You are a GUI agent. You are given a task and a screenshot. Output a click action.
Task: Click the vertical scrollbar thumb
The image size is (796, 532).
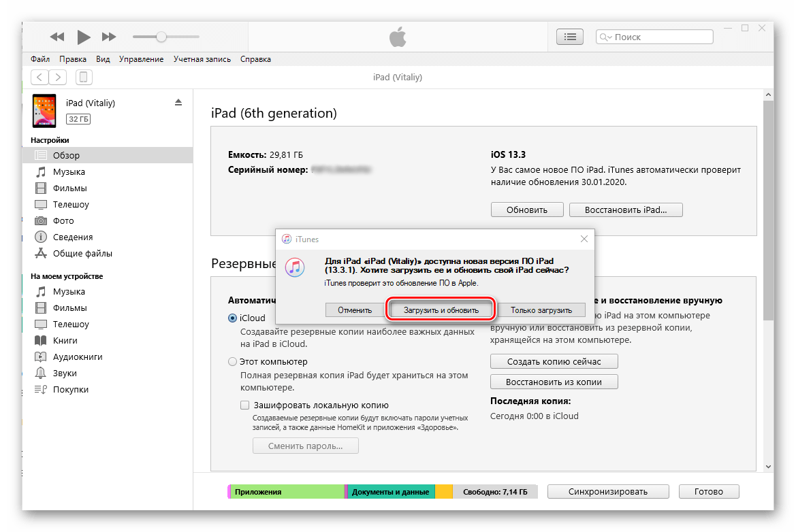coord(768,210)
